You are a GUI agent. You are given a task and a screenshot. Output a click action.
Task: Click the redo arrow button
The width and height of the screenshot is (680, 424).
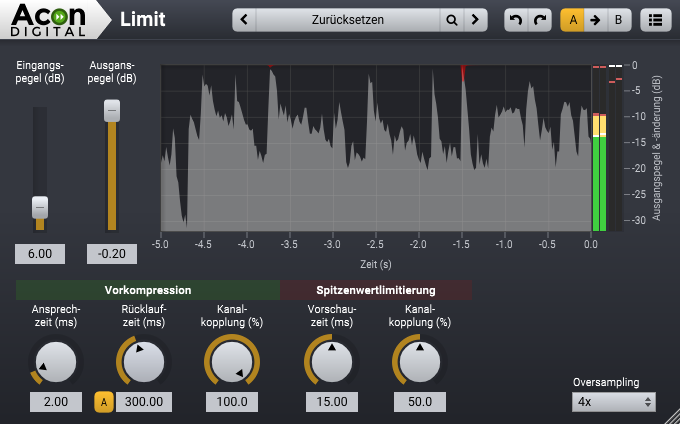[x=540, y=19]
